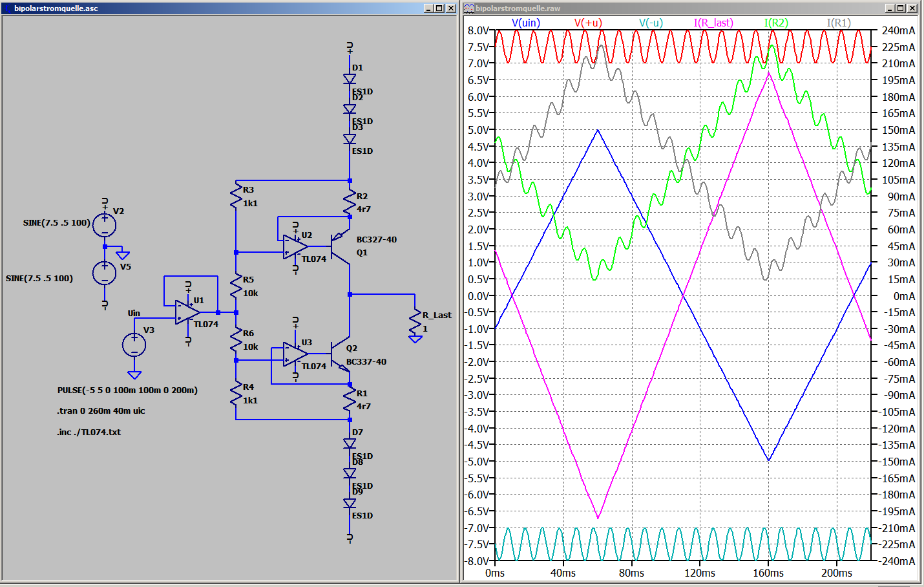Minimize the bipolarstromquelle.raw waveform window
Screen dimensions: 924x587
tap(890, 8)
